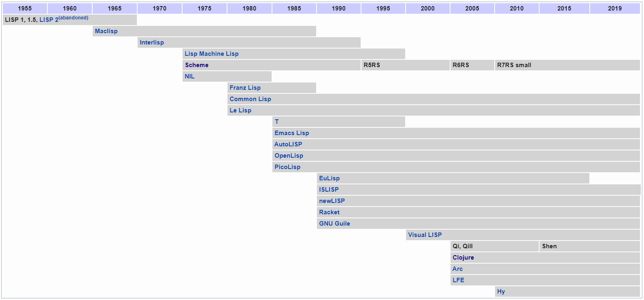Click the Qi, Qill cell text
The width and height of the screenshot is (644, 300).
click(x=462, y=246)
